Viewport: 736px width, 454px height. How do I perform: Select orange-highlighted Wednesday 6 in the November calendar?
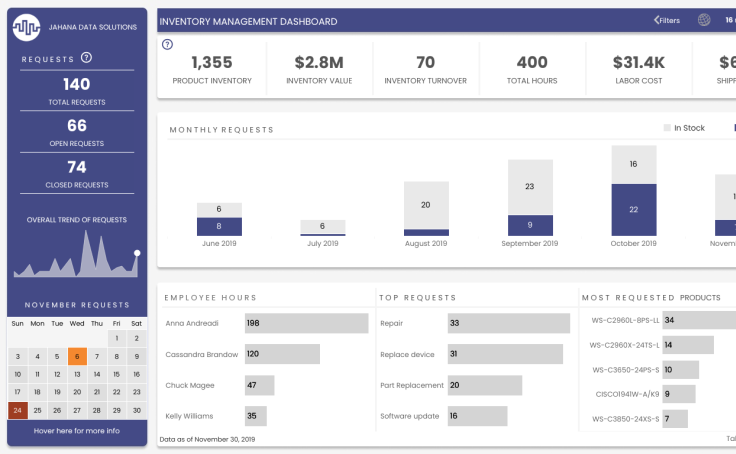(x=77, y=357)
